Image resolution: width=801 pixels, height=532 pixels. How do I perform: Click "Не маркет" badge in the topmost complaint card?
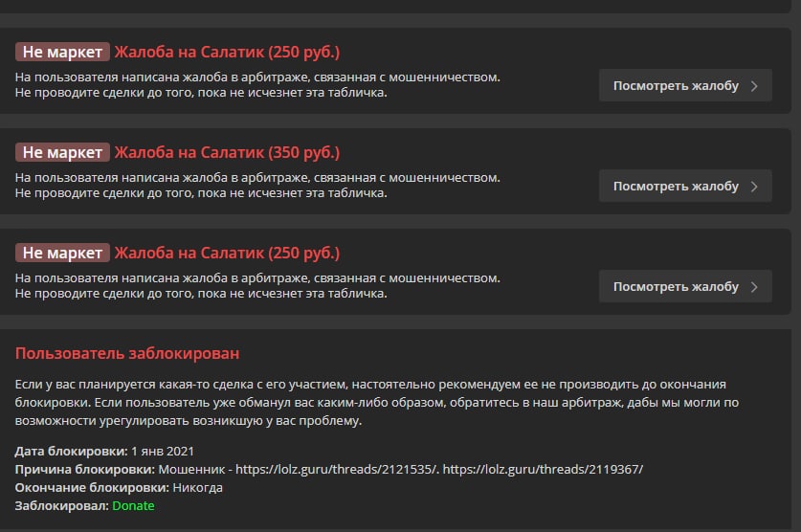pyautogui.click(x=62, y=52)
